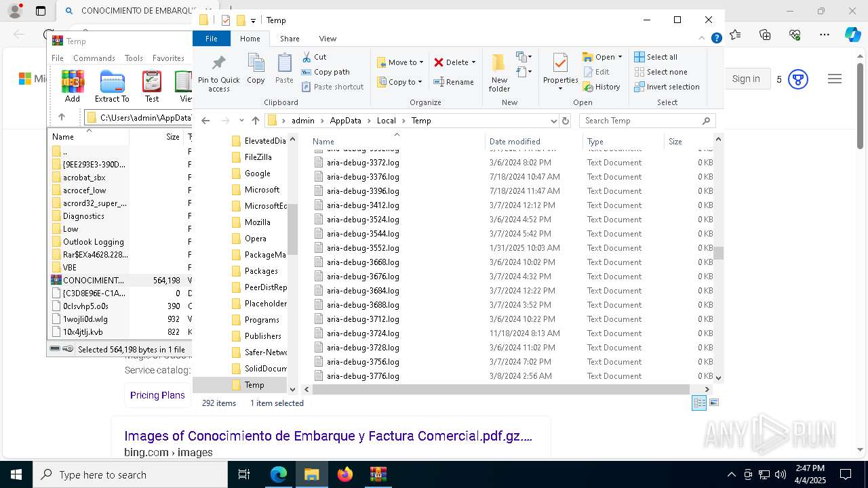The image size is (868, 488).
Task: Click Paste shortcut in ribbon
Action: click(332, 87)
